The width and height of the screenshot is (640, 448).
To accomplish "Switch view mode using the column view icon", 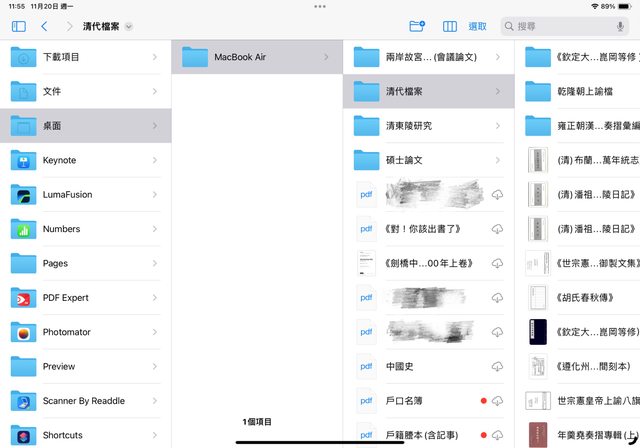I will (x=450, y=26).
